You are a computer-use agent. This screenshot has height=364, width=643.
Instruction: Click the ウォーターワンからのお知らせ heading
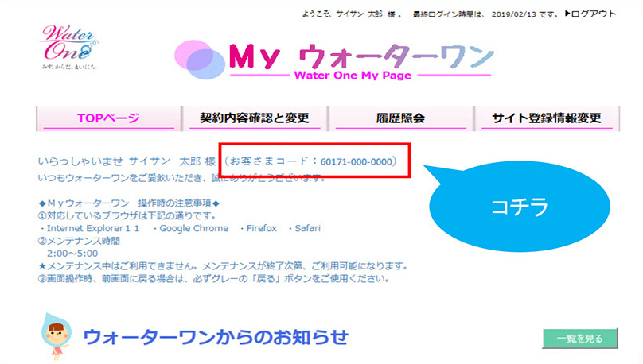[216, 337]
